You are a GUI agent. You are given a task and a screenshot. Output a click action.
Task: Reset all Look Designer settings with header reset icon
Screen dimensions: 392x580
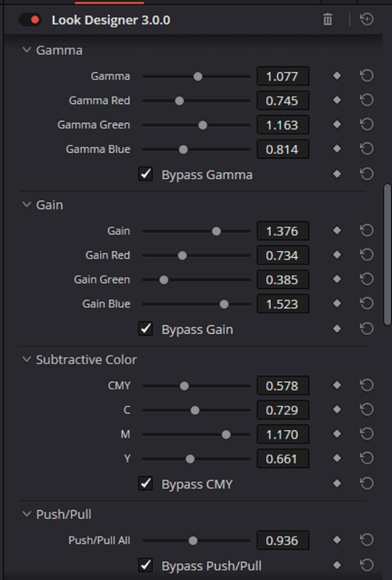coord(367,20)
